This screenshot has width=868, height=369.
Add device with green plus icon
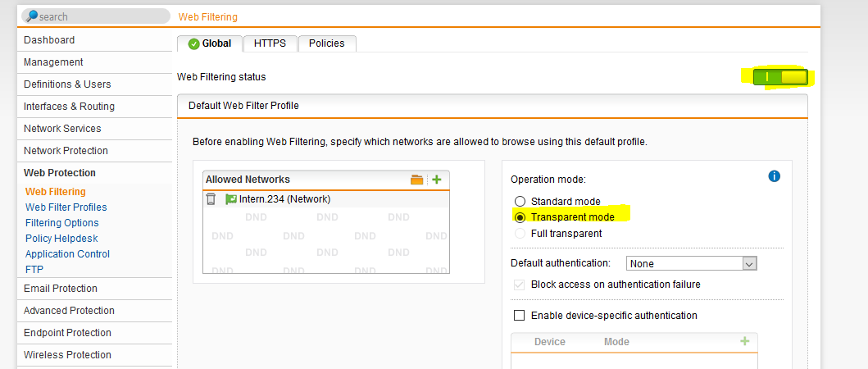(744, 341)
